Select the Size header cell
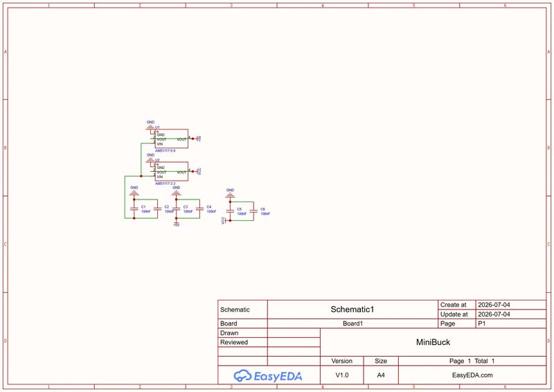The width and height of the screenshot is (554, 392). point(381,361)
